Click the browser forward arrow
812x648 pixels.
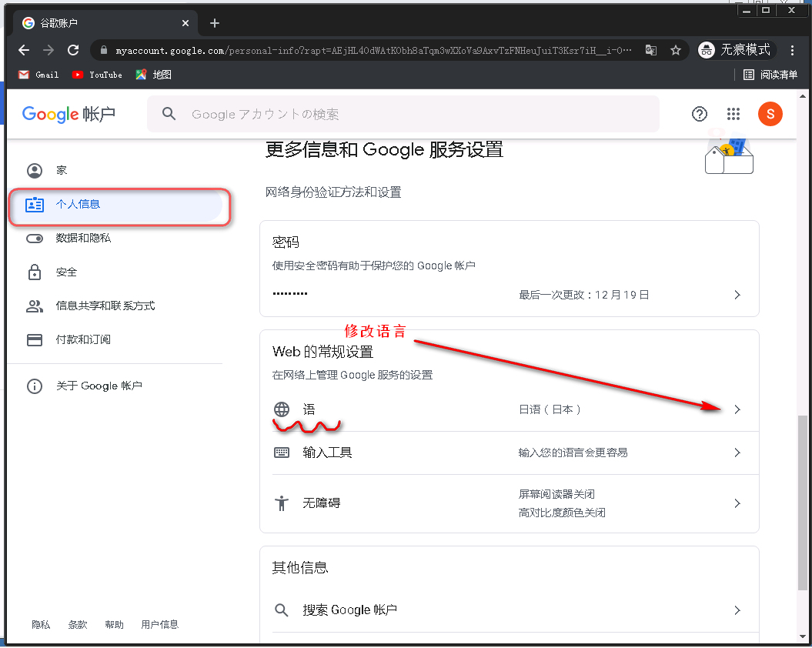48,50
